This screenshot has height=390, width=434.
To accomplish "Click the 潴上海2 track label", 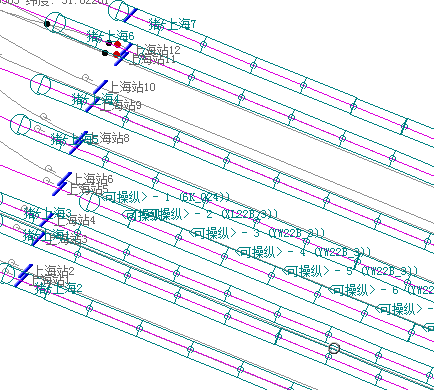I will pyautogui.click(x=59, y=288).
